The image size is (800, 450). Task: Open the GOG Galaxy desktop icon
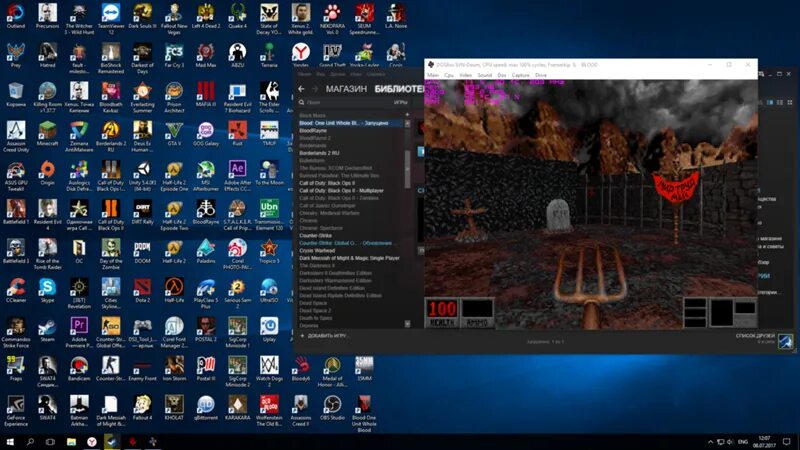coord(206,134)
